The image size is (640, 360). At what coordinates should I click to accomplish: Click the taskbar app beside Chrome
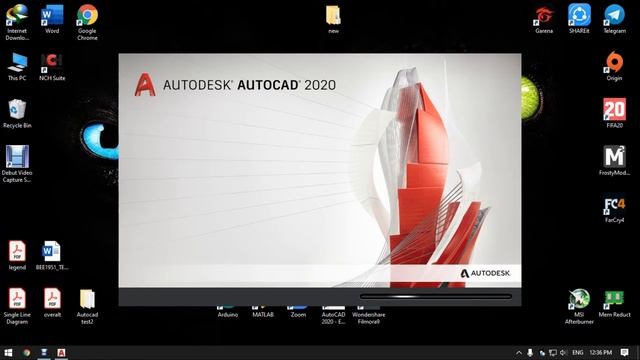tap(44, 353)
